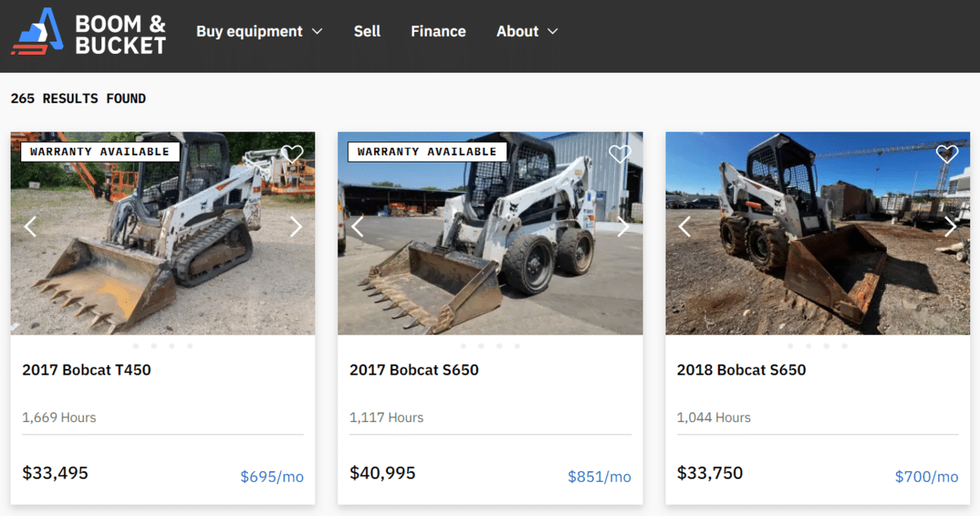Open the Sell page

click(x=367, y=32)
